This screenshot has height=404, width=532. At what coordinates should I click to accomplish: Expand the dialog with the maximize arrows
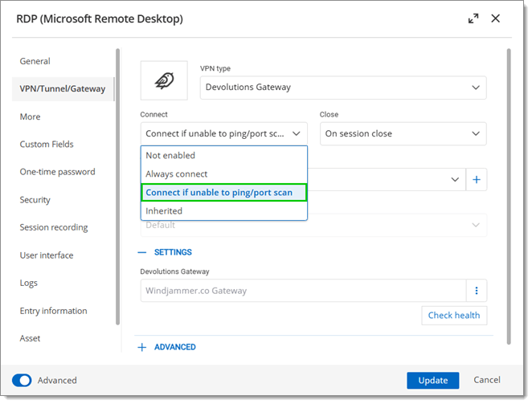[473, 18]
